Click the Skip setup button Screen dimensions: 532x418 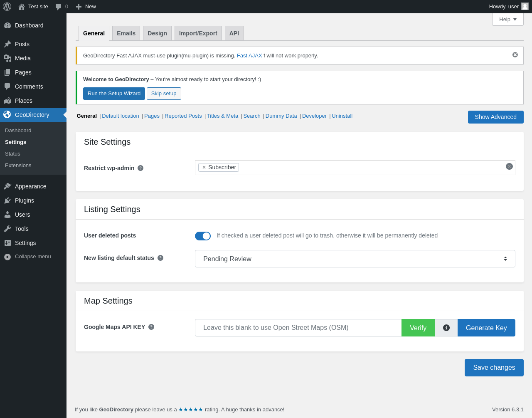[x=164, y=94]
